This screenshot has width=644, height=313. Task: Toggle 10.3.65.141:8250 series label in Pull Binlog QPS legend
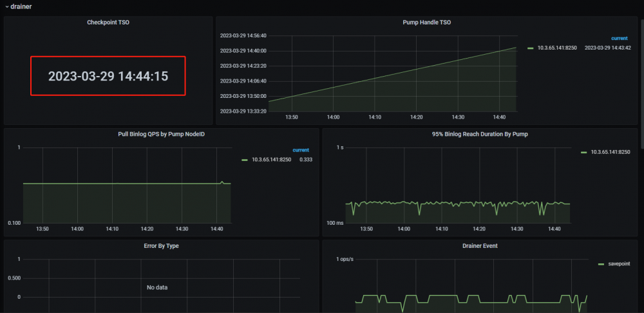(271, 160)
